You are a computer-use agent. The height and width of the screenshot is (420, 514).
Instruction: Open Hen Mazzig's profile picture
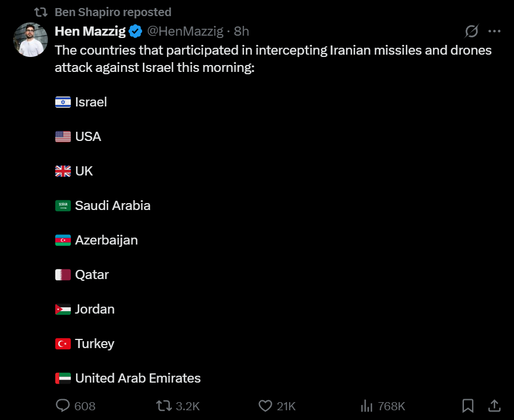pos(31,40)
